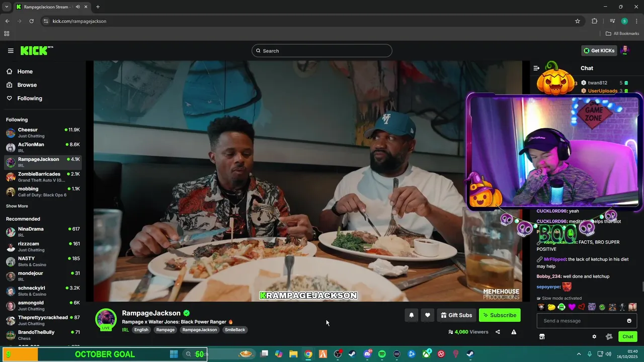This screenshot has width=644, height=362.
Task: Open Following in sidebar
Action: (x=43, y=99)
